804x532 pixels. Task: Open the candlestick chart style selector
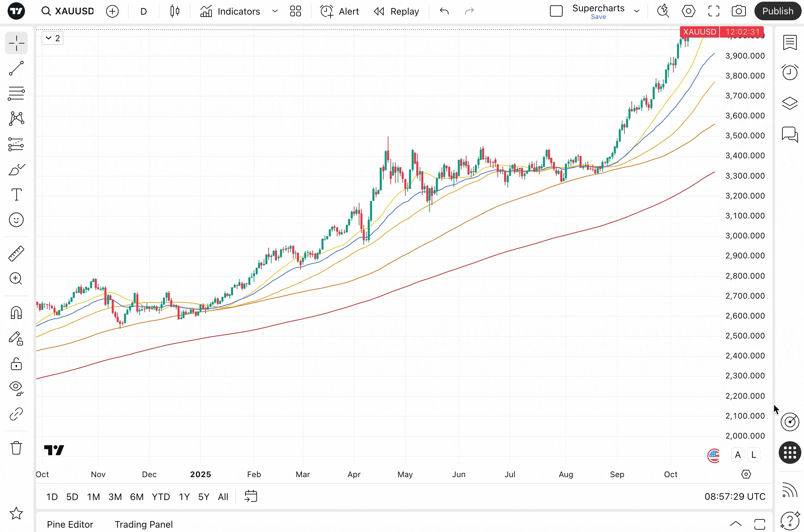point(175,11)
